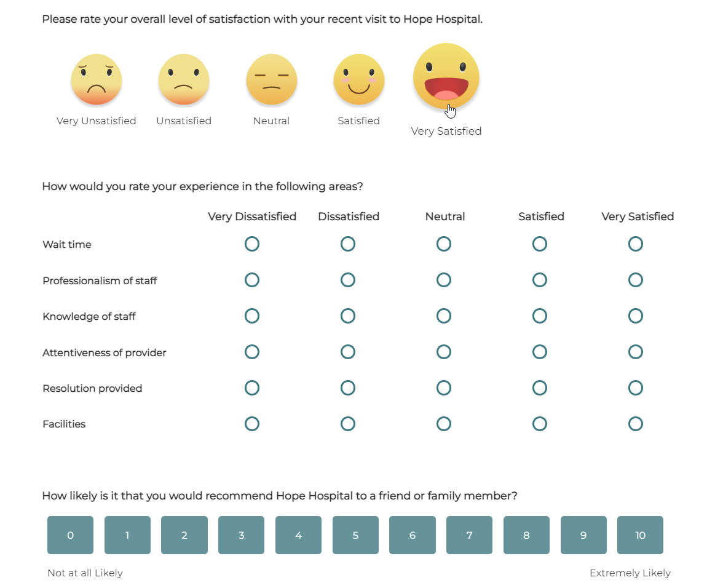Set Knowledge of staff to Neutral
715x588 pixels.
[444, 316]
